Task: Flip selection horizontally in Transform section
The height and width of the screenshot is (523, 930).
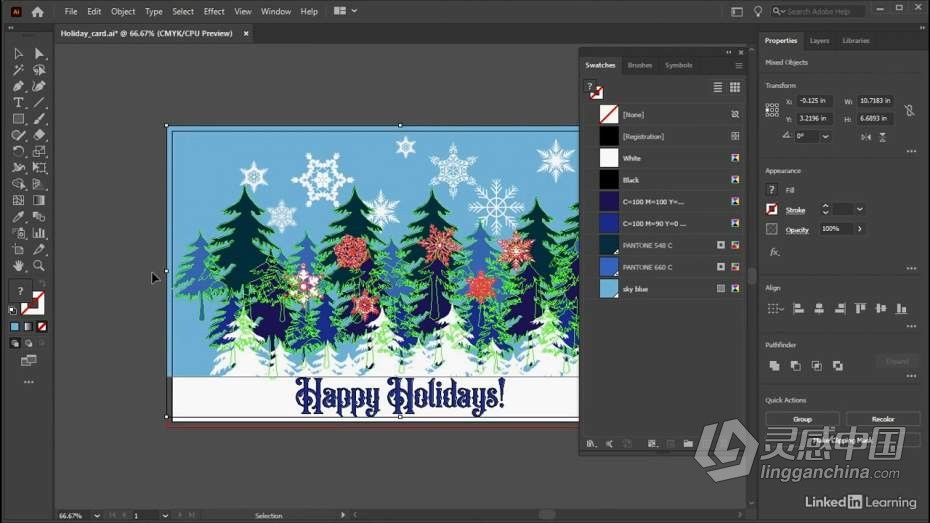Action: coord(866,137)
